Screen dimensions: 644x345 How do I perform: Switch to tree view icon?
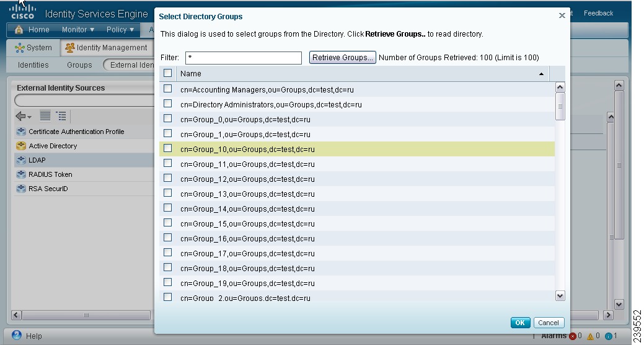point(61,116)
